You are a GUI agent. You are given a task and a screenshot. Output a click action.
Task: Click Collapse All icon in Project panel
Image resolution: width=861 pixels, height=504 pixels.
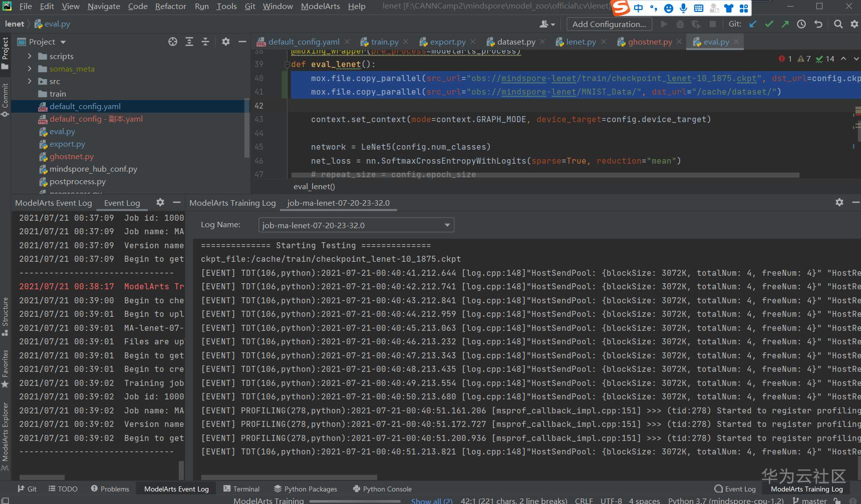coord(205,42)
